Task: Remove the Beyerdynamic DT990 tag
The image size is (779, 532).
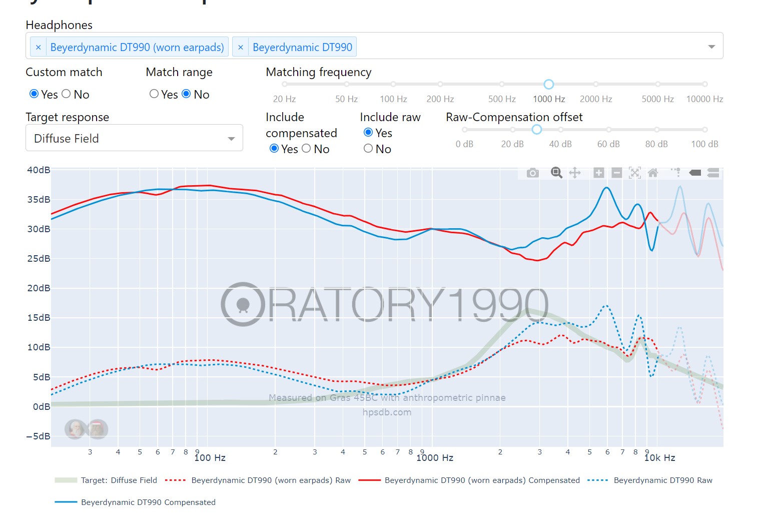Action: coord(241,47)
